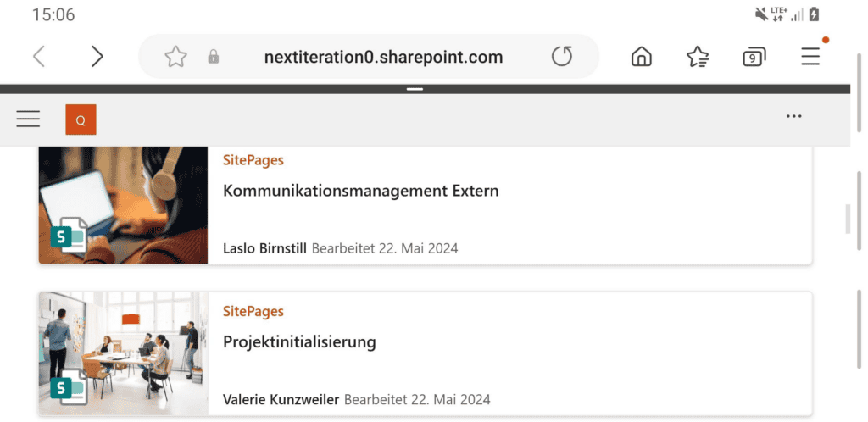The height and width of the screenshot is (422, 868).
Task: Go back with browser back arrow
Action: [39, 57]
